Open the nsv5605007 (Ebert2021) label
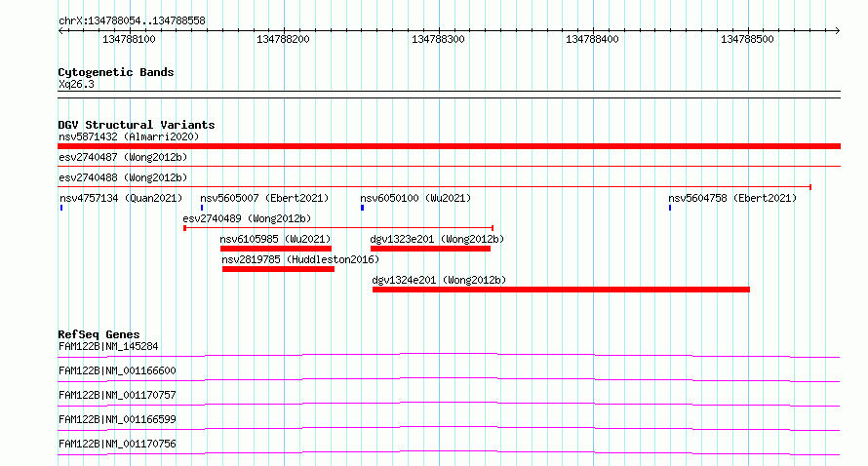The image size is (868, 466). tap(264, 198)
